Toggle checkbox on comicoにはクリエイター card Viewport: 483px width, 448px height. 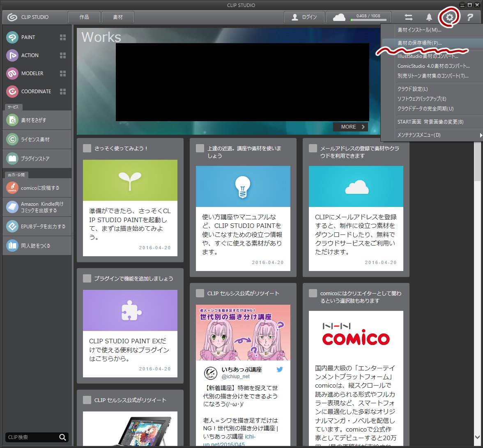pos(313,294)
